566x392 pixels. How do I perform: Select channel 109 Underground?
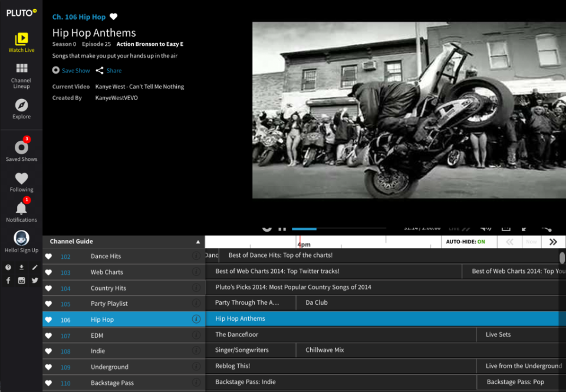tap(124, 367)
